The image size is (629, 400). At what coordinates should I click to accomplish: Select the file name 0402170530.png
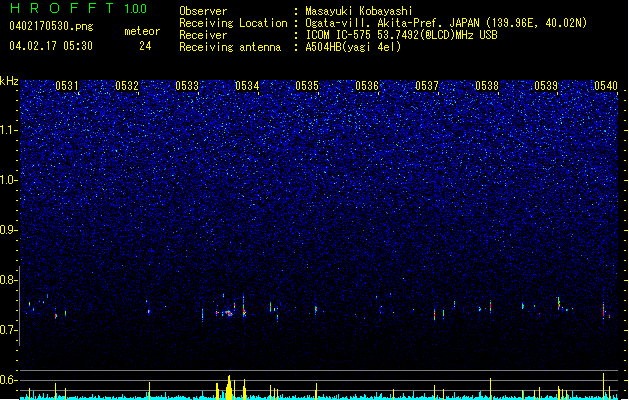(51, 26)
